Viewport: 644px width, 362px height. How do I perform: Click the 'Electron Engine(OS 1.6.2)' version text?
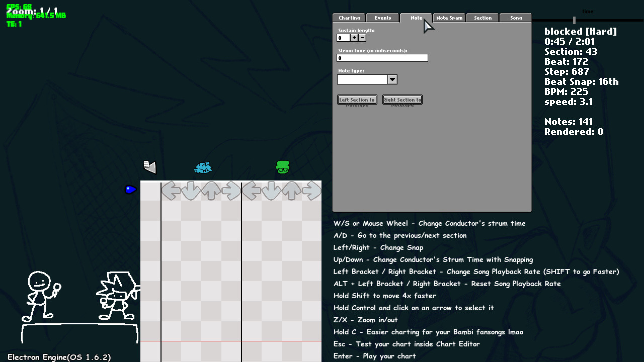click(59, 357)
